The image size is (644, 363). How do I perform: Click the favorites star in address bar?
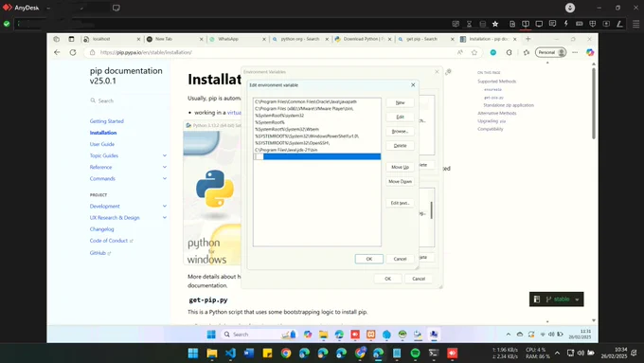coord(474,52)
